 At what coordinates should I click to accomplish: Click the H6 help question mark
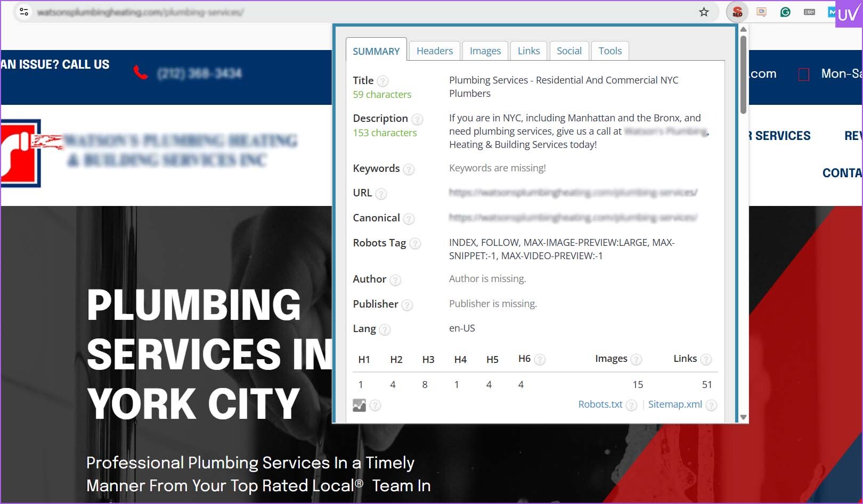(x=540, y=360)
